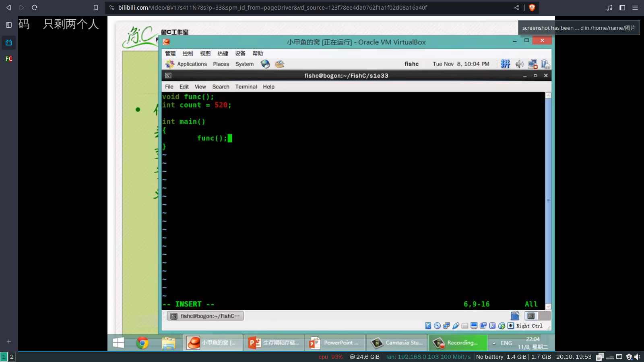This screenshot has height=362, width=644.
Task: Open terminal View menu
Action: click(200, 87)
